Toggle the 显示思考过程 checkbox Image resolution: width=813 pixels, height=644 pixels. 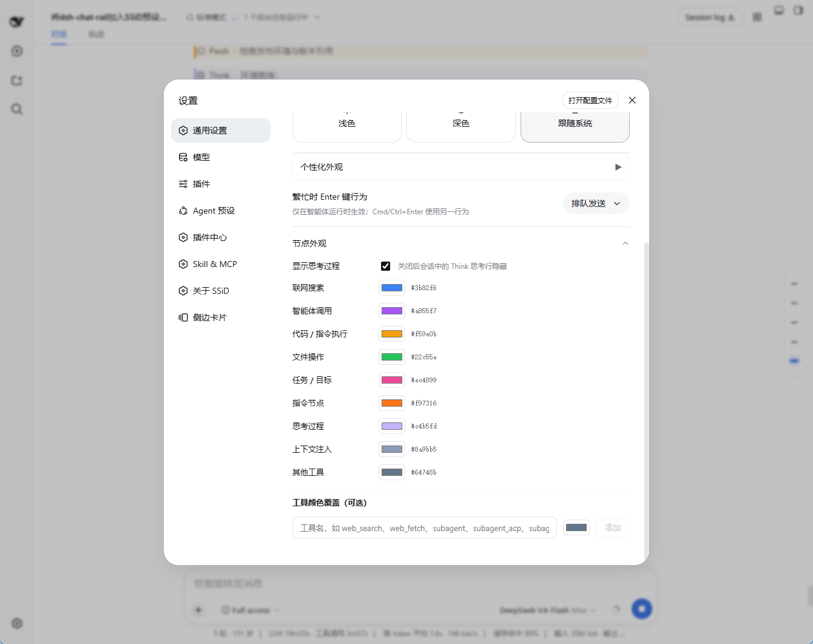click(385, 266)
